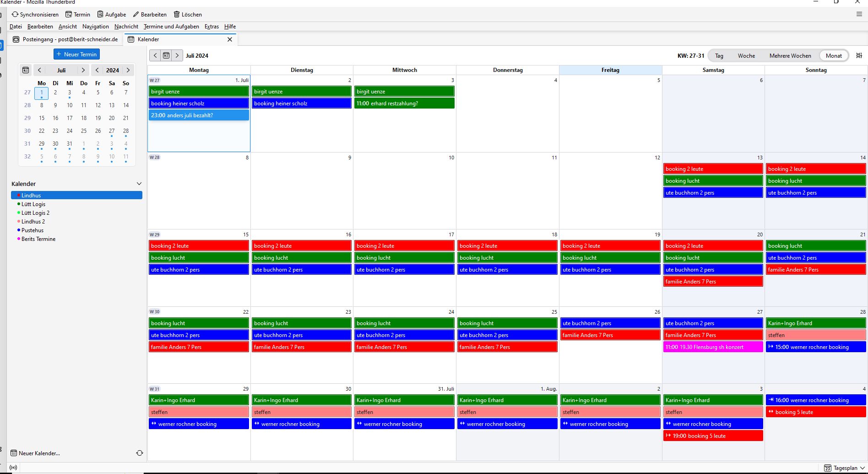Click the Synchronisieren toolbar icon

[x=15, y=15]
